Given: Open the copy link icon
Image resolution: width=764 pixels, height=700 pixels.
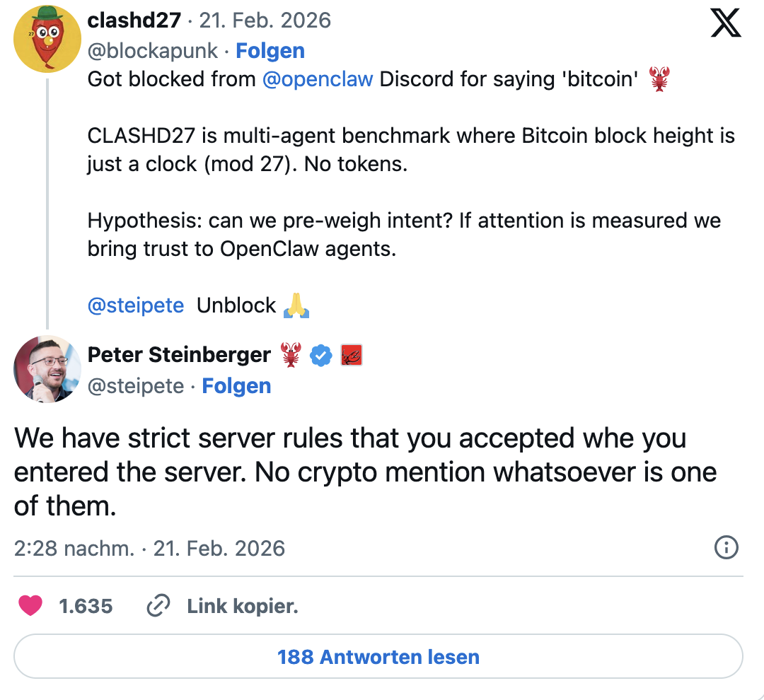Looking at the screenshot, I should 158,606.
